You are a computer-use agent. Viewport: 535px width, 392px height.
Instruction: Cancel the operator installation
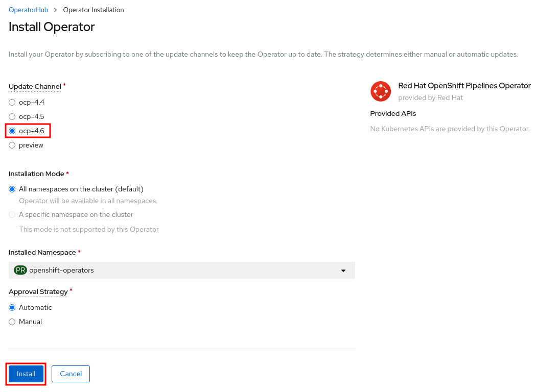[71, 374]
